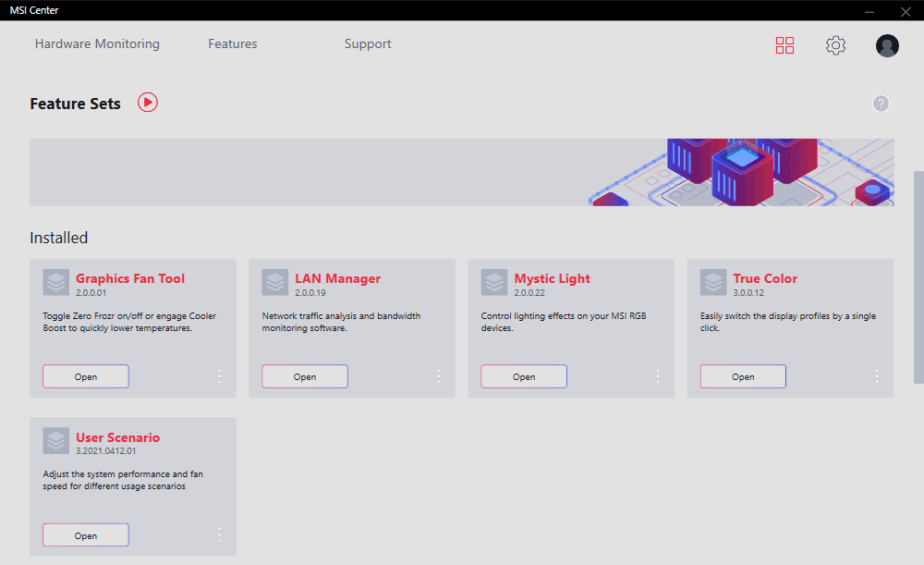The image size is (924, 565).
Task: Open more options for User Scenario
Action: [x=219, y=534]
